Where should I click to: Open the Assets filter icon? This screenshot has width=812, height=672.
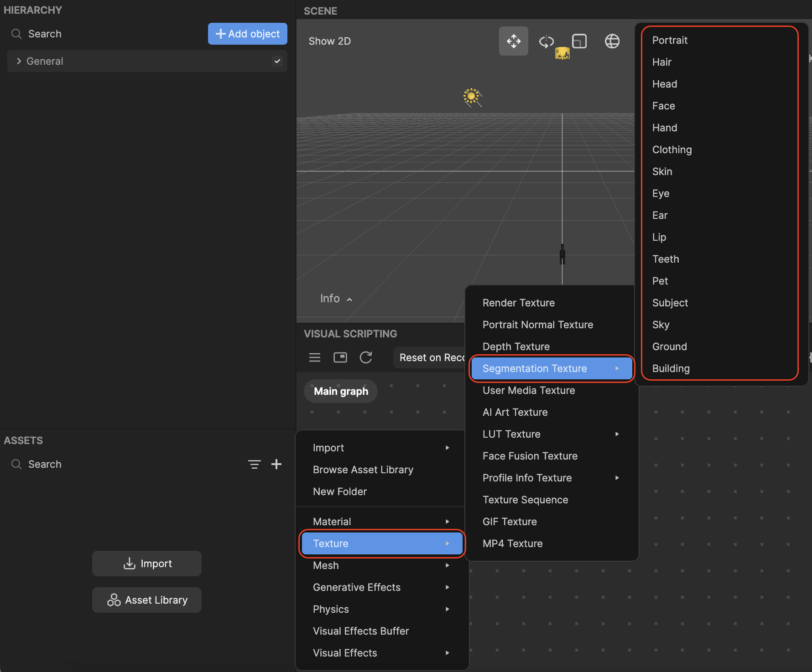pyautogui.click(x=255, y=464)
